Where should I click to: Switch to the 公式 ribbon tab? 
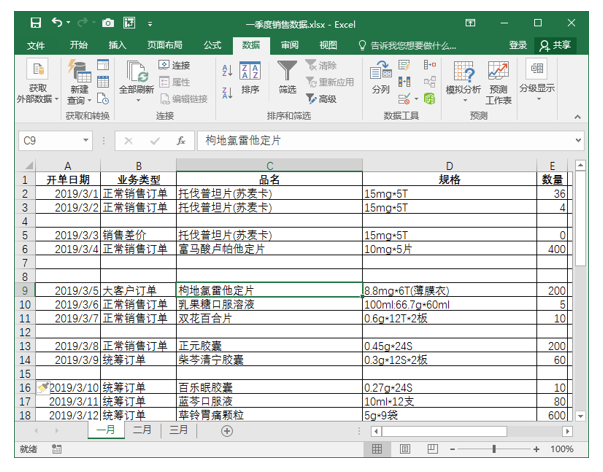point(212,45)
